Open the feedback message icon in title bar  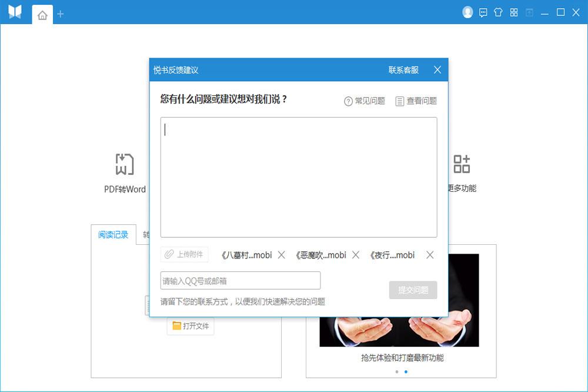pos(483,13)
